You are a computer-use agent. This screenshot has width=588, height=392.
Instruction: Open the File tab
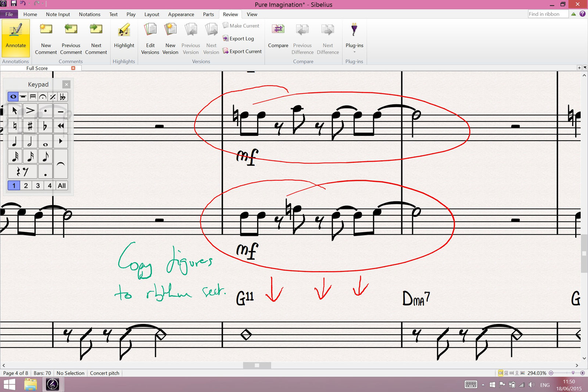click(x=9, y=14)
